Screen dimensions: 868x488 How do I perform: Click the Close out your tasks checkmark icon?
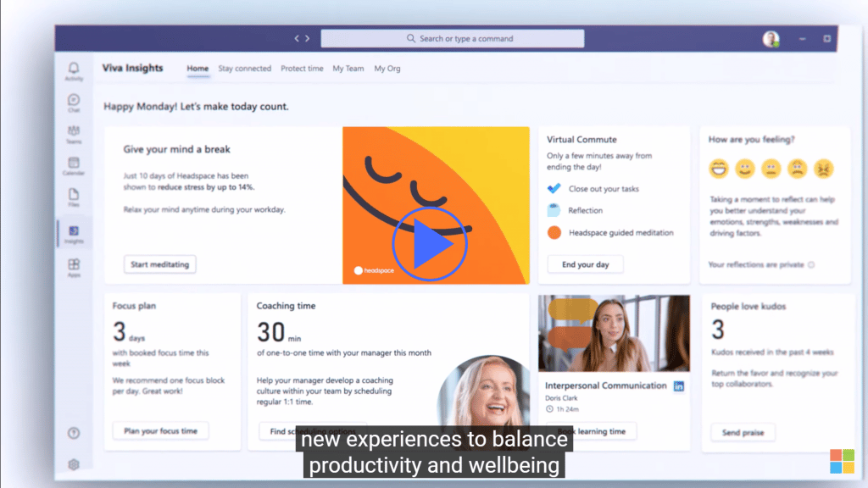tap(554, 188)
